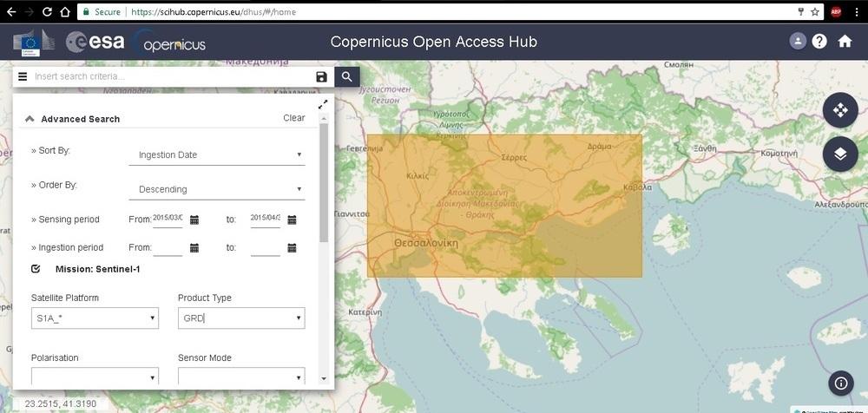
Task: Open the Adblock Plus extension icon
Action: [836, 11]
